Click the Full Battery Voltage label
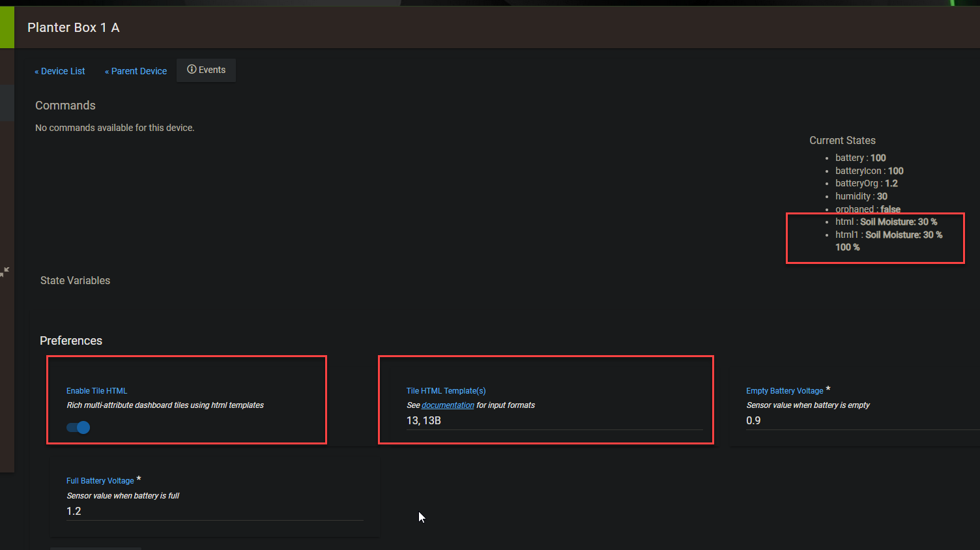This screenshot has height=550, width=980. pyautogui.click(x=100, y=481)
